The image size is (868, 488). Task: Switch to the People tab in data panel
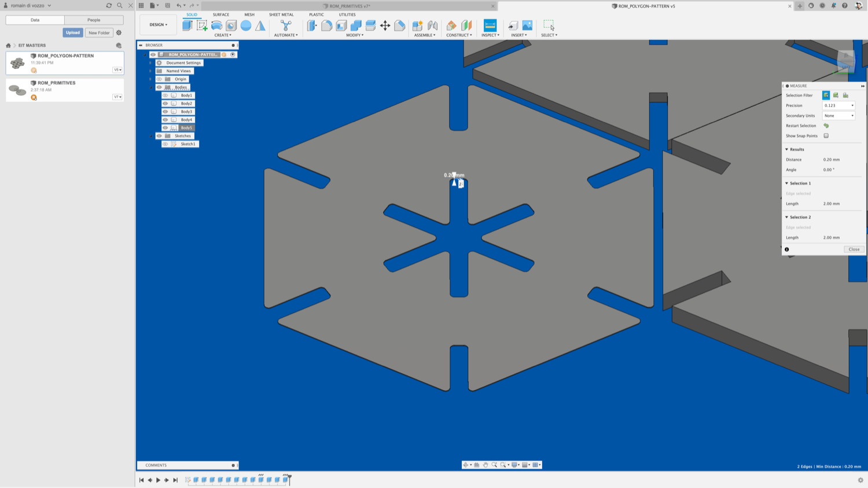94,20
